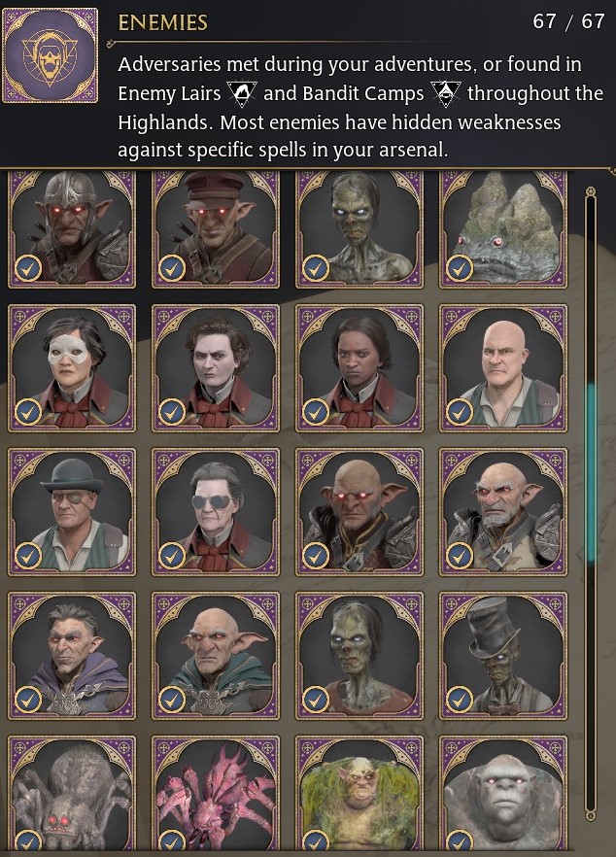Click the Enemy Lairs triangle icon
Viewport: 616px width, 857px height.
click(242, 93)
